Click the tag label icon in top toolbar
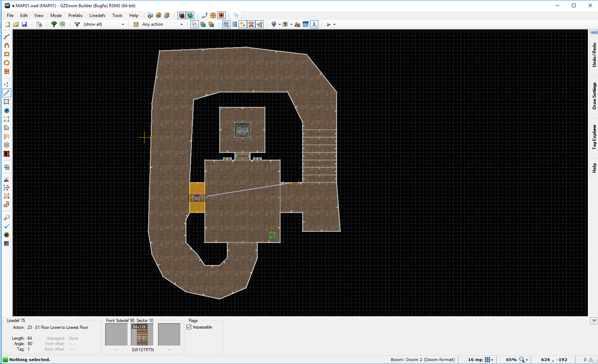This screenshot has height=364, width=598. click(x=236, y=15)
